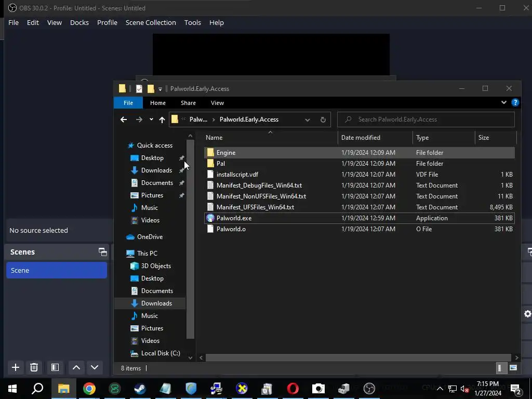Open Steam from taskbar
This screenshot has height=399, width=532.
point(140,389)
